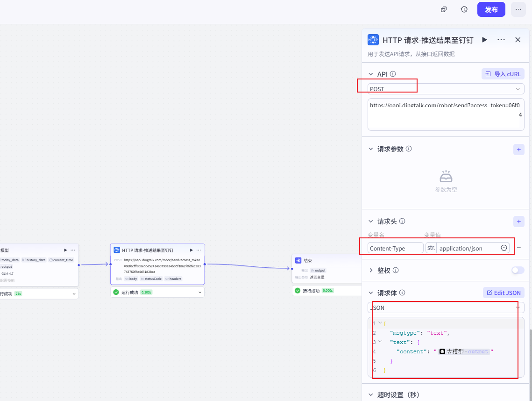Open the variable picker icon in header value
Viewport: 532px width, 401px height.
tap(504, 248)
